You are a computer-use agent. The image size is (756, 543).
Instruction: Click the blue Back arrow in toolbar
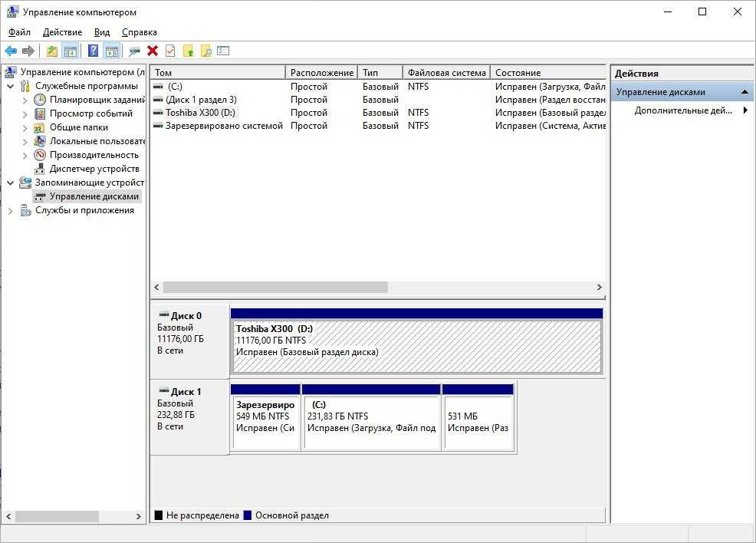(11, 51)
